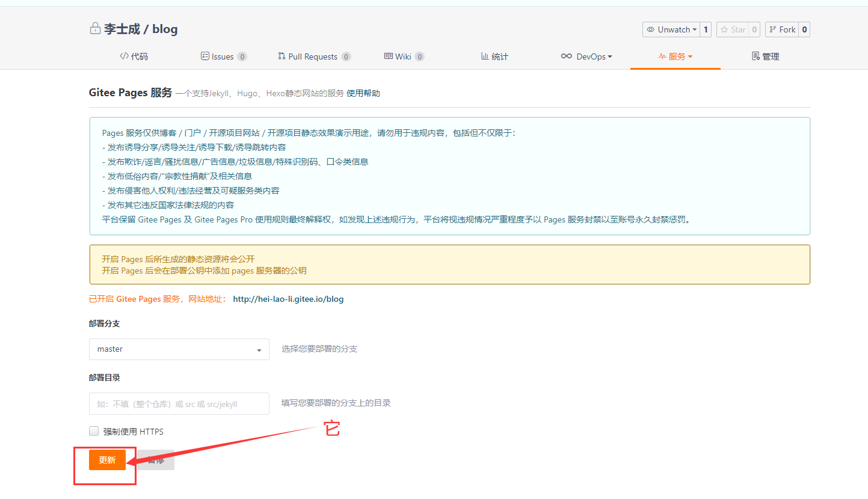Click the Unwatch button
The width and height of the screenshot is (868, 499).
671,29
